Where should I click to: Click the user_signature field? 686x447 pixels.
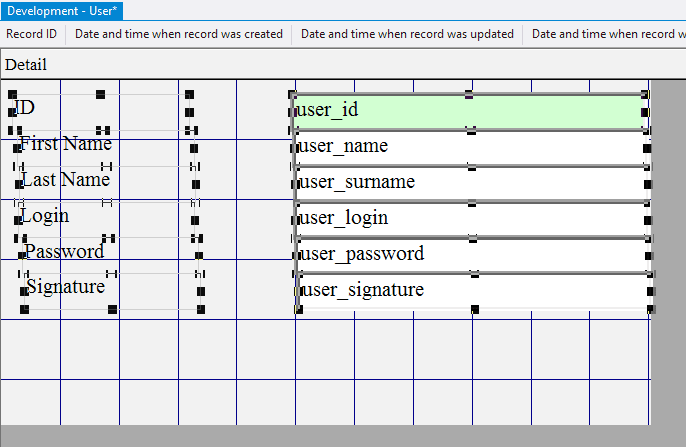point(470,291)
